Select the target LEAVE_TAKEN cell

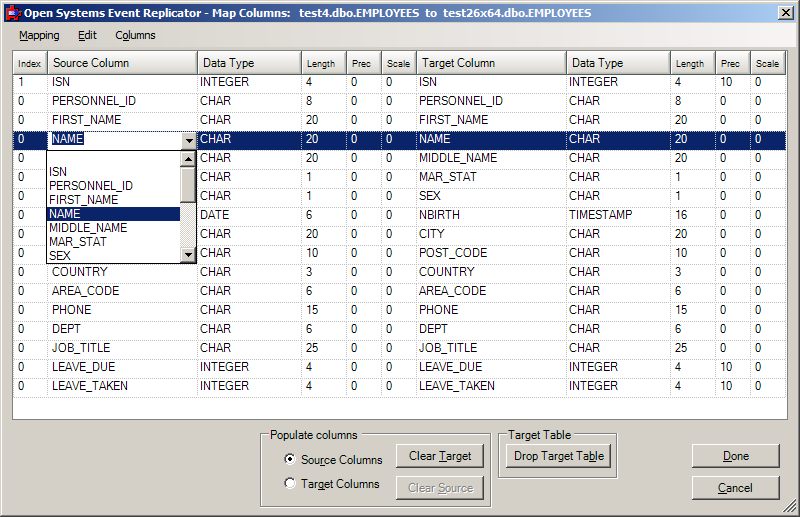click(491, 386)
